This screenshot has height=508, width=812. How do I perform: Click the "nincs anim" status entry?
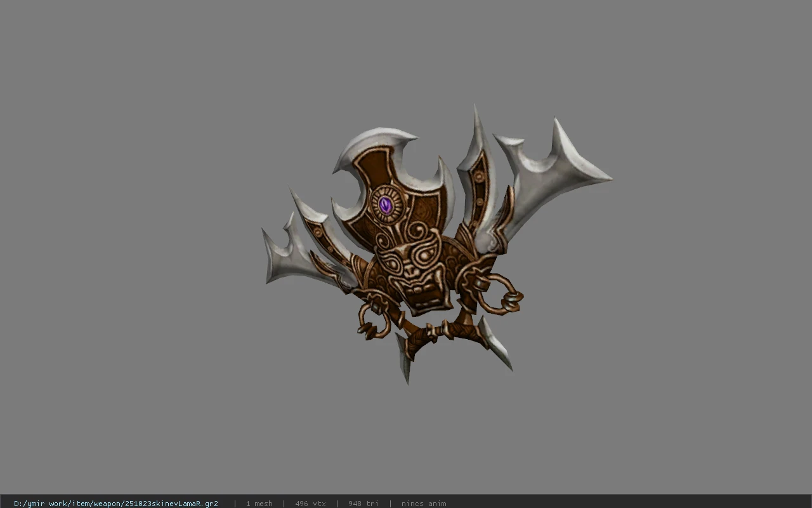(423, 504)
